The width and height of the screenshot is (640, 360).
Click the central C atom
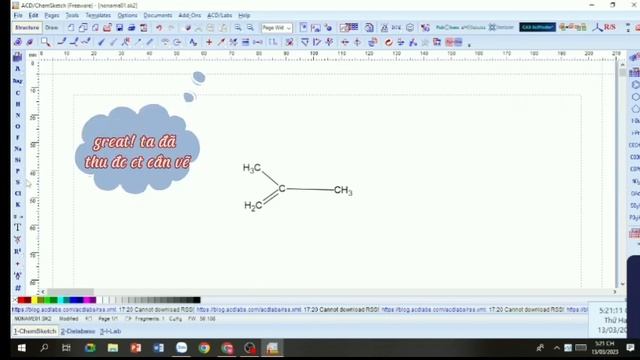(282, 189)
